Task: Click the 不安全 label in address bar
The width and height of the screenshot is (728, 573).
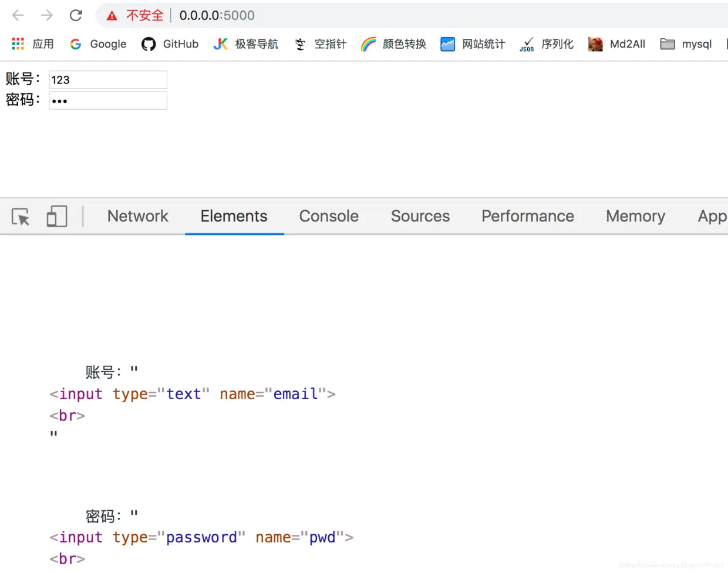Action: [x=144, y=15]
